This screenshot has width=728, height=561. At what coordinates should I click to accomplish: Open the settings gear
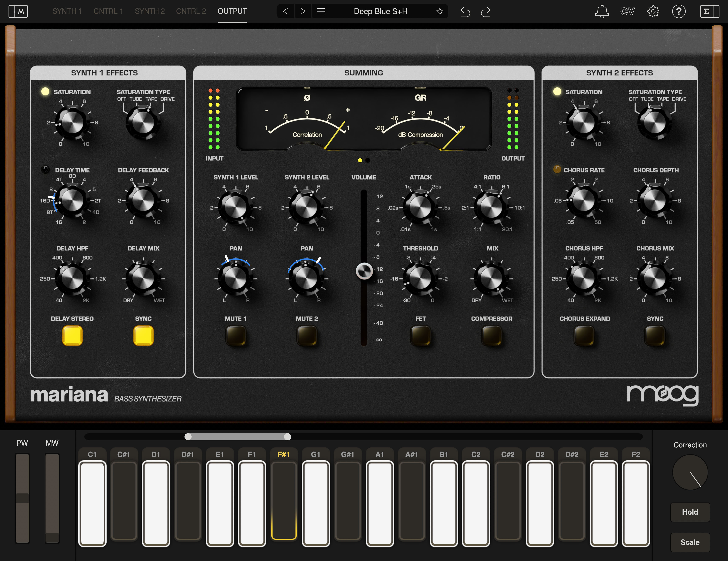coord(653,11)
